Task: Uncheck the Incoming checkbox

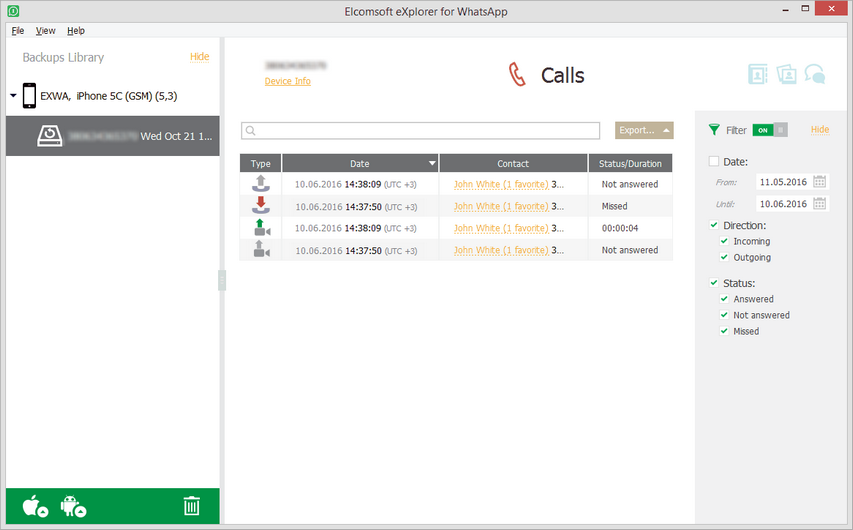Action: (724, 241)
